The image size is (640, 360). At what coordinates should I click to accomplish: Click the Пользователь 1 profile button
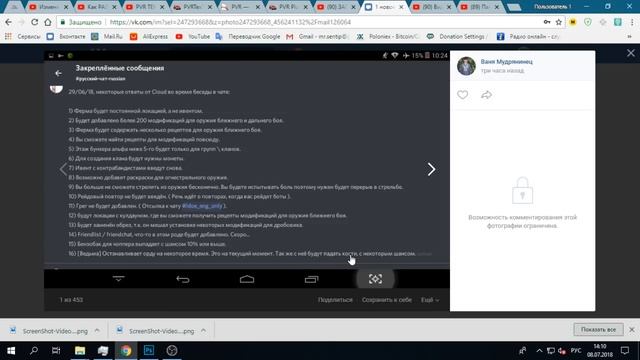coord(553,7)
